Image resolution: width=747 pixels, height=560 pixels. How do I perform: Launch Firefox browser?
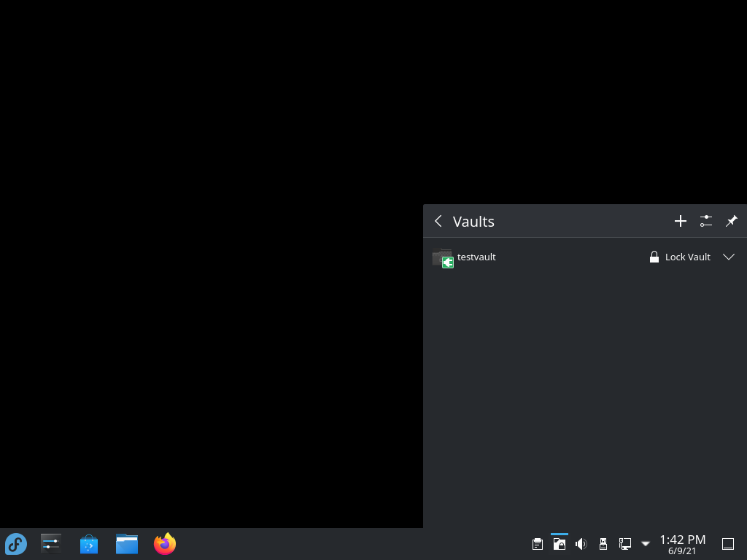165,544
